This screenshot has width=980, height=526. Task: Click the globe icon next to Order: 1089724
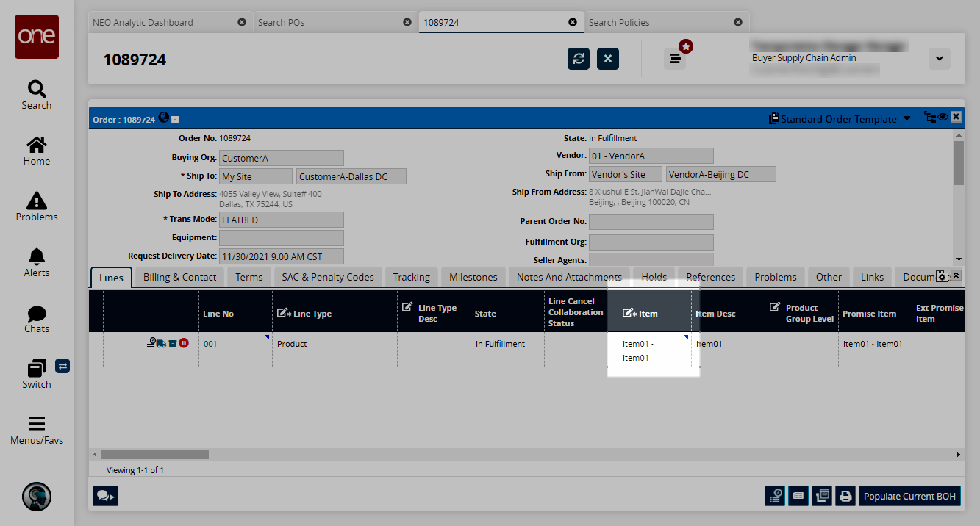[x=163, y=118]
